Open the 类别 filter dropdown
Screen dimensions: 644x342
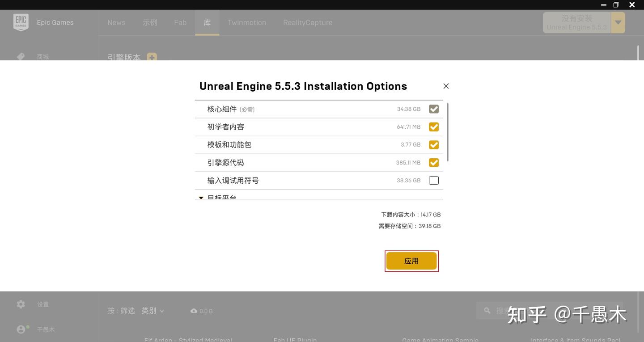pyautogui.click(x=152, y=311)
